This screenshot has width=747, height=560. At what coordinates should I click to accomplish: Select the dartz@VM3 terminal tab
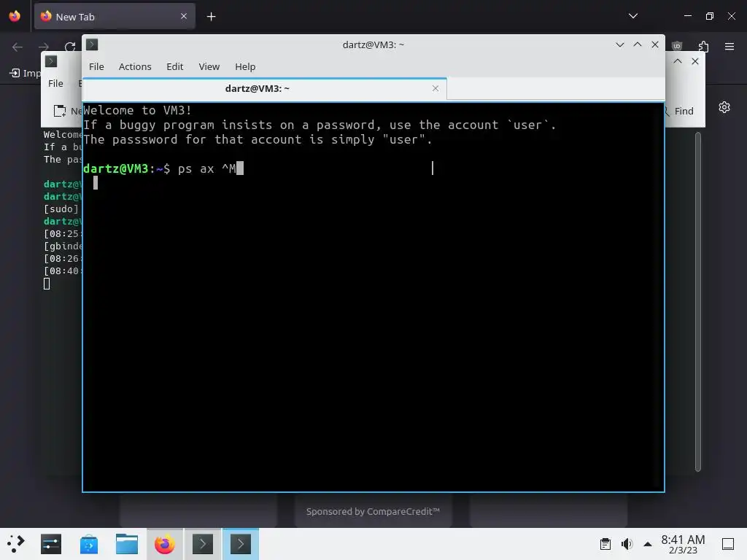(x=258, y=88)
